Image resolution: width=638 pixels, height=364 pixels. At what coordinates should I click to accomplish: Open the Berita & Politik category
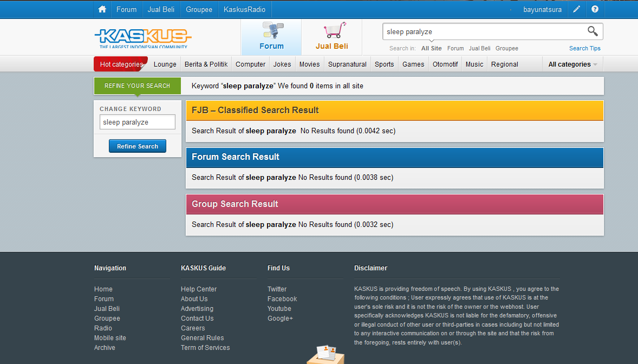pyautogui.click(x=206, y=64)
